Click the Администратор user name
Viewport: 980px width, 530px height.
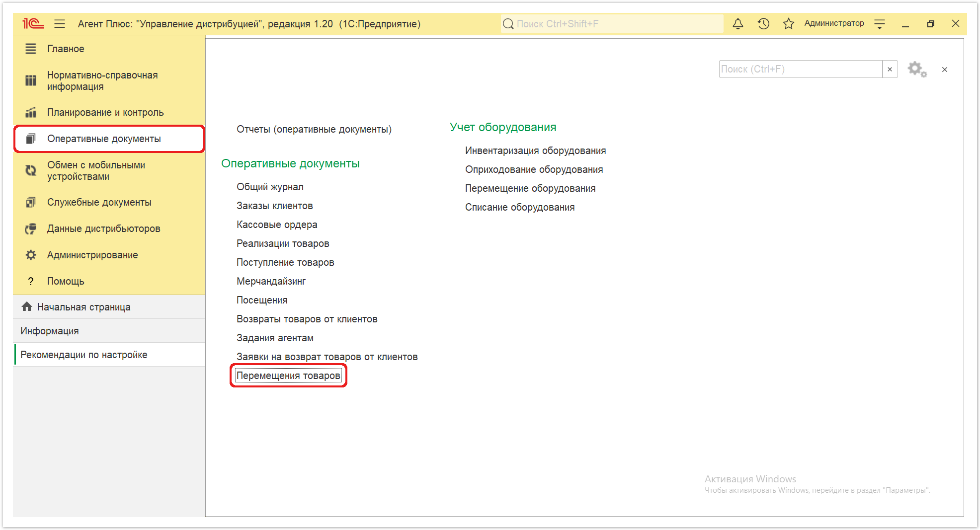834,23
